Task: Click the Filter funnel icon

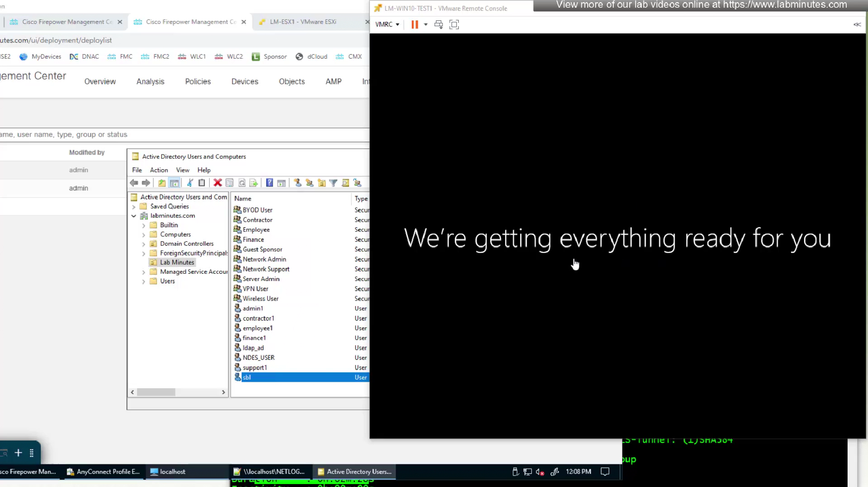Action: pos(333,183)
